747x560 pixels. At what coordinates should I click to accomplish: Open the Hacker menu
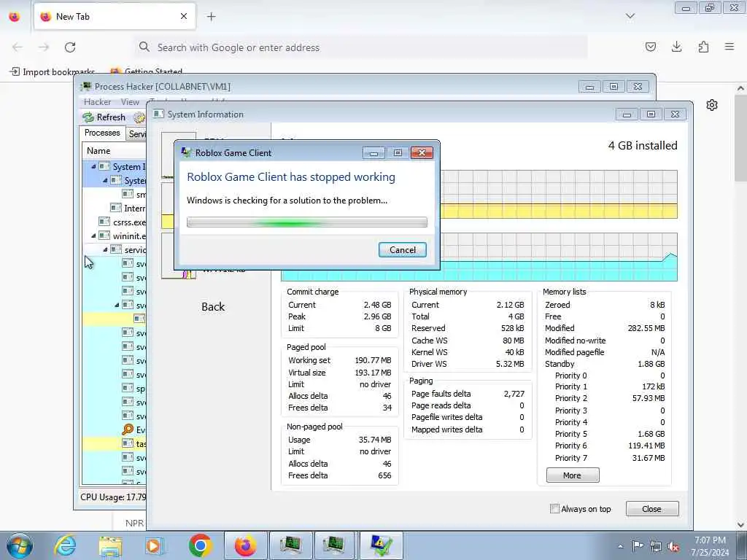coord(97,102)
